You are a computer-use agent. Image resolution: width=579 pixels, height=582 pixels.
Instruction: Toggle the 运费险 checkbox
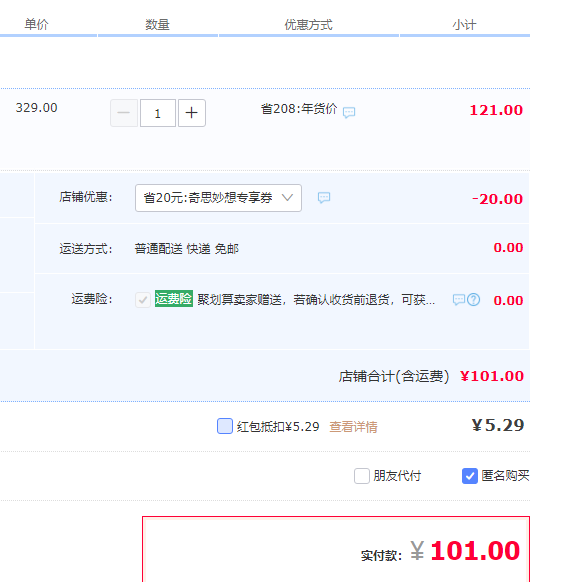coord(143,300)
